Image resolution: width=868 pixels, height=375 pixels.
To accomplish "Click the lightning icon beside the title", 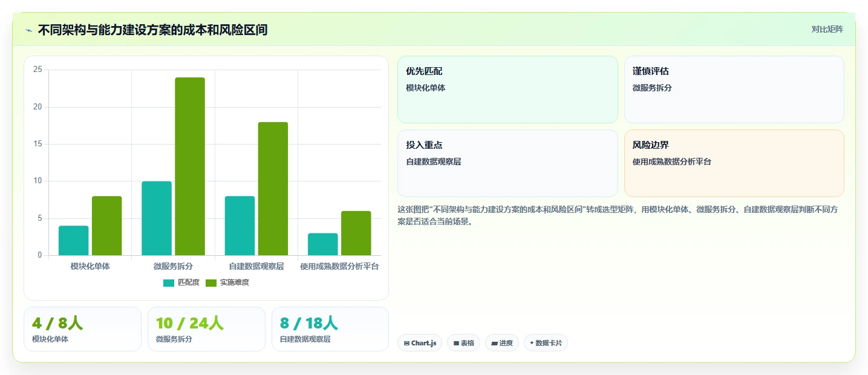I will pos(28,30).
